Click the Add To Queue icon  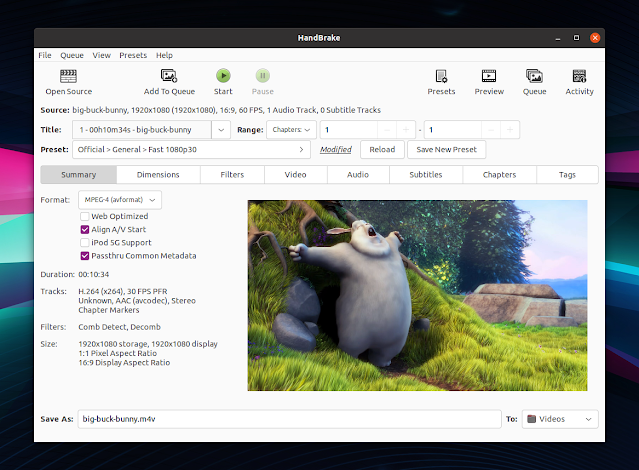(169, 76)
